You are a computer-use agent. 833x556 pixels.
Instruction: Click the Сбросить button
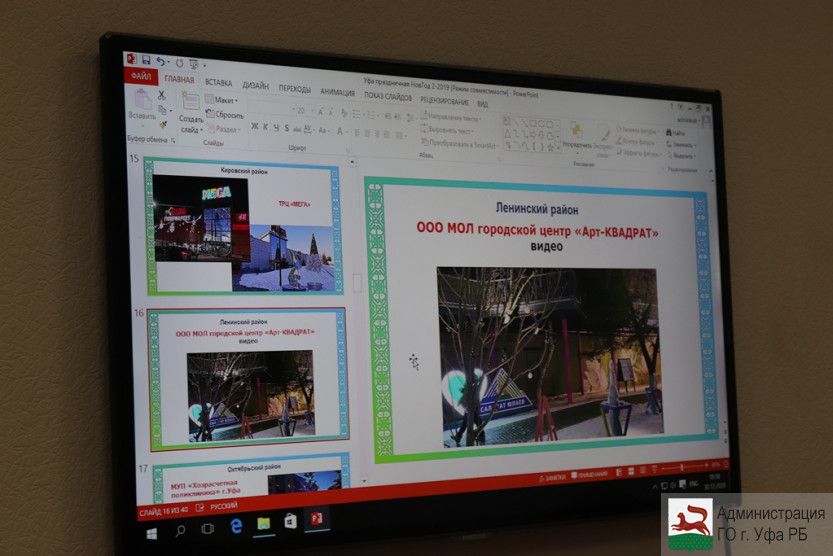pyautogui.click(x=225, y=114)
